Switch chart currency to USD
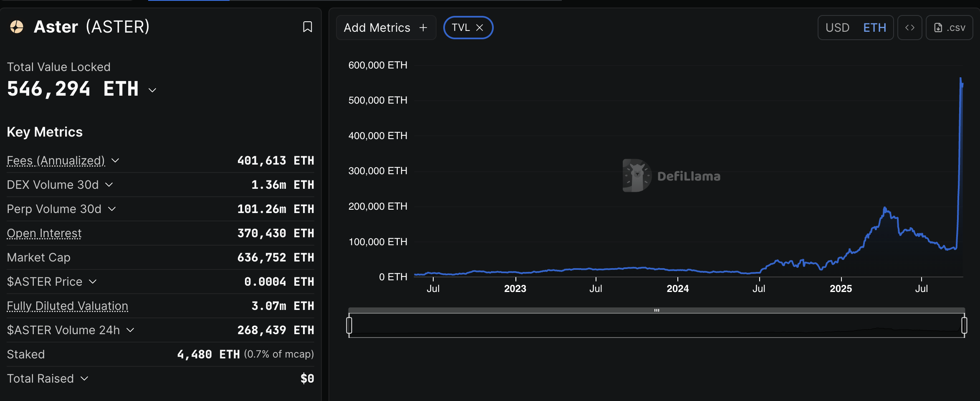980x401 pixels. tap(837, 28)
